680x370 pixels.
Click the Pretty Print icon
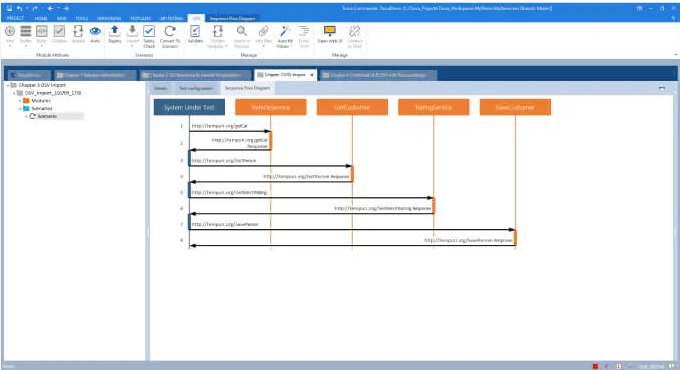click(x=304, y=31)
